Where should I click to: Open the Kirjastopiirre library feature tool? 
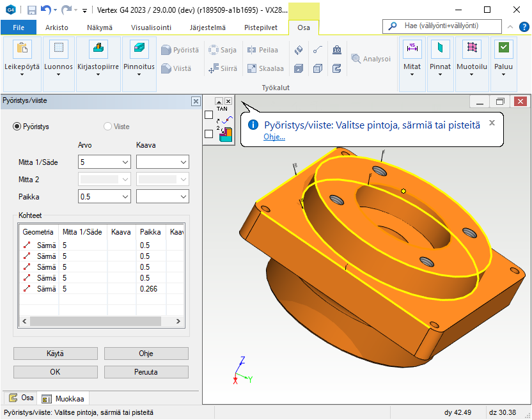coord(98,49)
